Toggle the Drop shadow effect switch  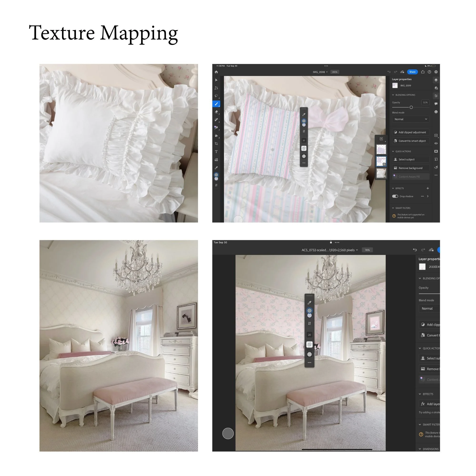pos(395,196)
